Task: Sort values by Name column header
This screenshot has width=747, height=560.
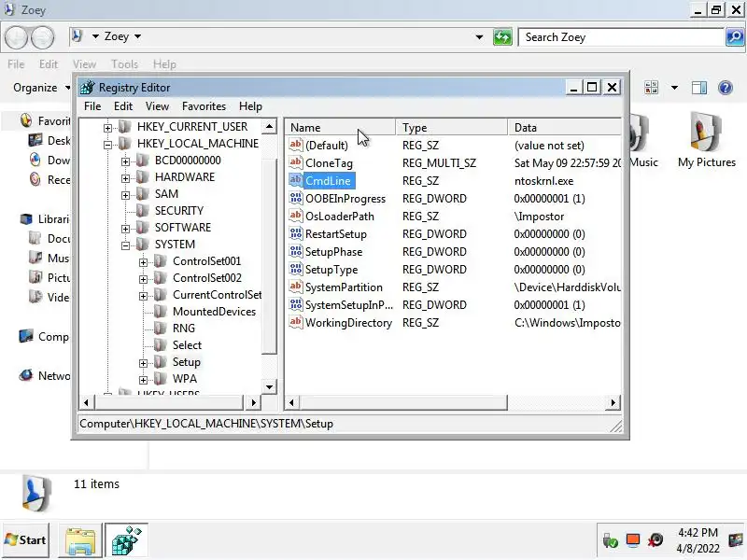Action: click(340, 128)
